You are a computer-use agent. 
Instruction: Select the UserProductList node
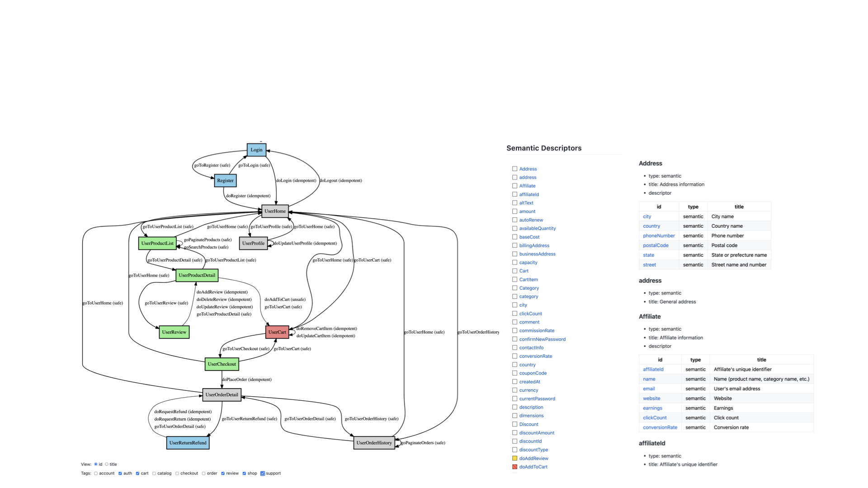(157, 243)
